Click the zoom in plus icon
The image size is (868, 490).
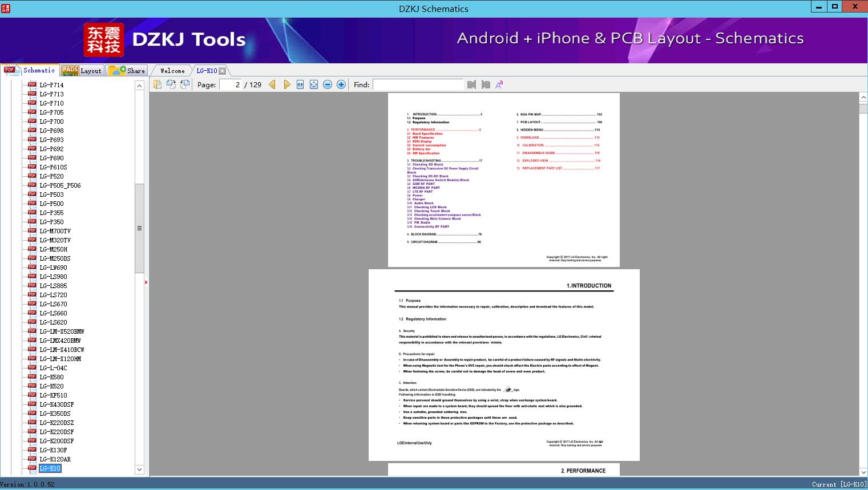(341, 84)
